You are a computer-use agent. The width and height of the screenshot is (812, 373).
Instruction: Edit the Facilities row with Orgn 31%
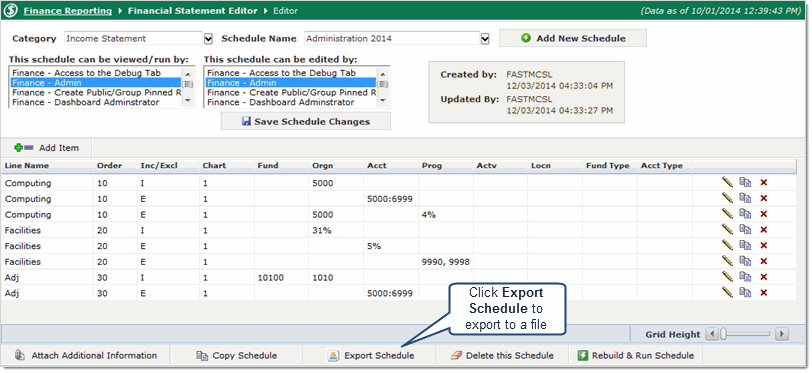[x=728, y=229]
